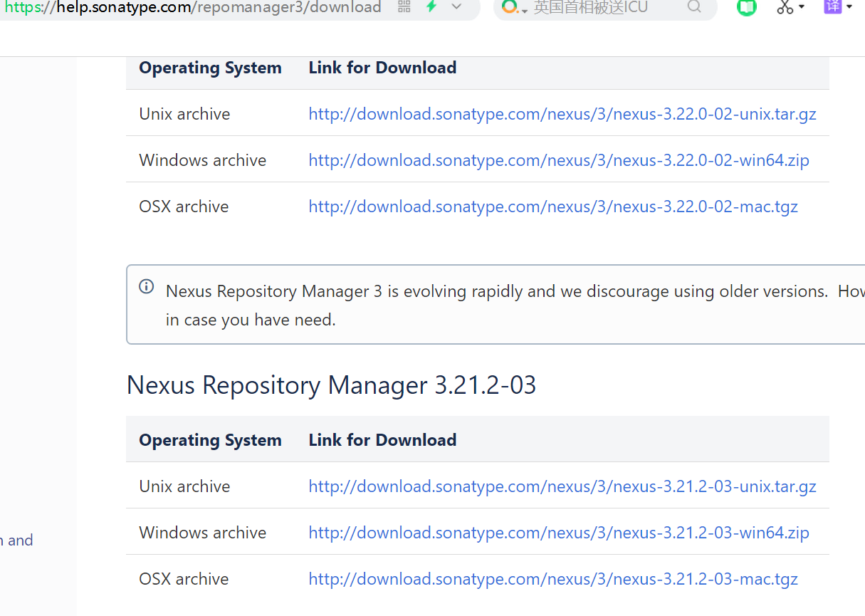Click 'Windows archive' cell in 3.21.2 table

(203, 533)
